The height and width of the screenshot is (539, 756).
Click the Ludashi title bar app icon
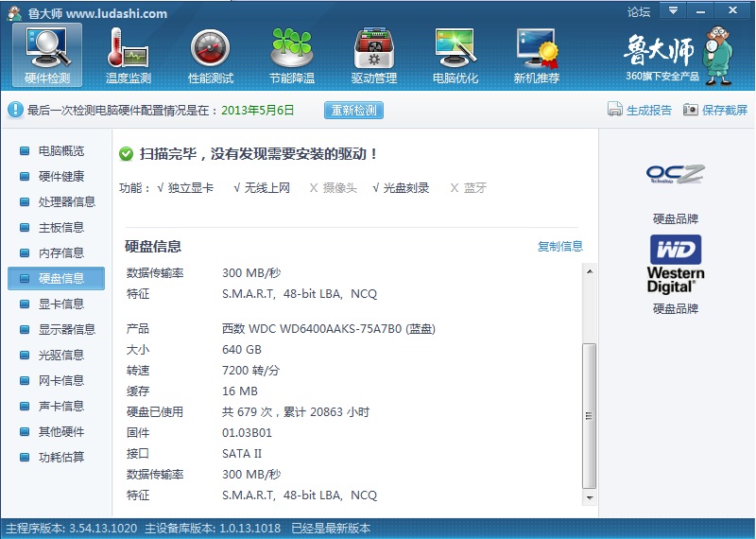14,13
